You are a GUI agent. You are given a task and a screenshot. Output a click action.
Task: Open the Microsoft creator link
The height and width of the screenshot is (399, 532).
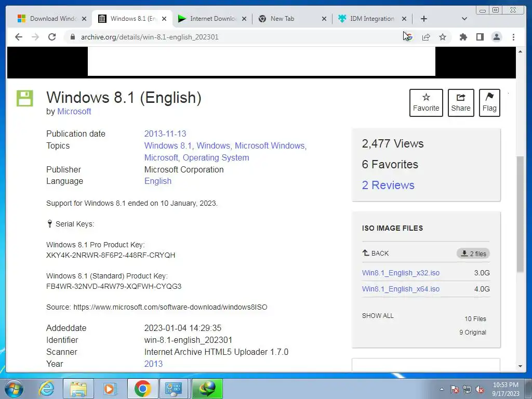pyautogui.click(x=74, y=111)
